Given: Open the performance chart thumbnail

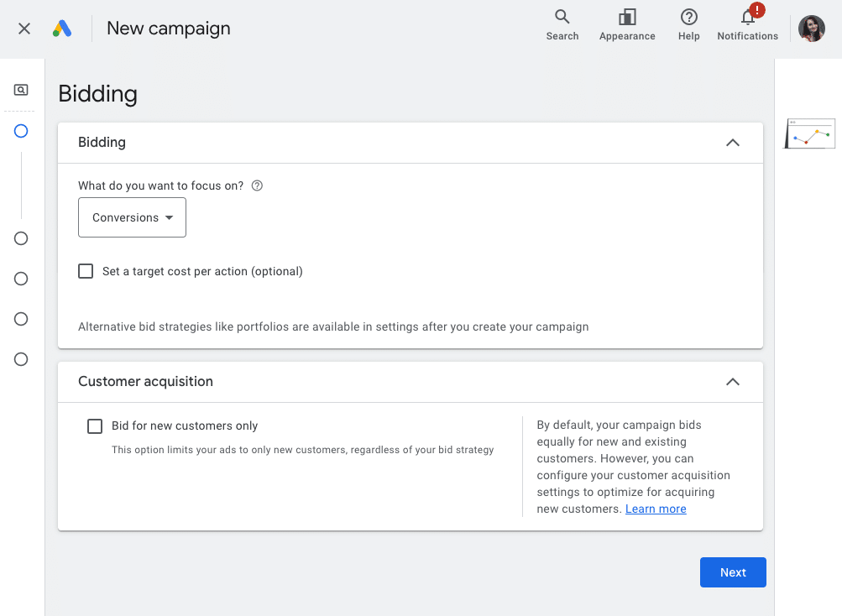Looking at the screenshot, I should [x=810, y=133].
